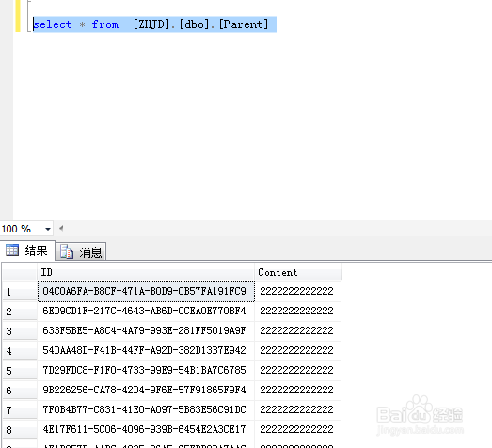The image size is (492, 448).
Task: Select row header 8
Action: click(20, 430)
